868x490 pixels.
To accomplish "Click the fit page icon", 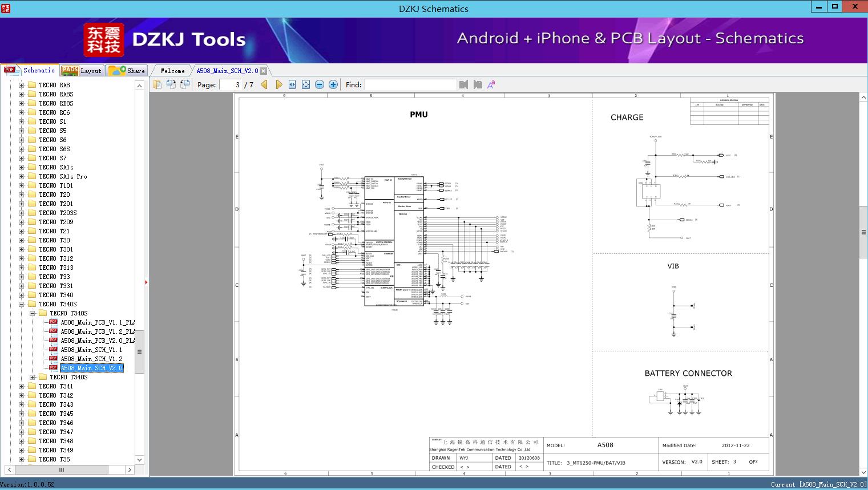I will (306, 84).
